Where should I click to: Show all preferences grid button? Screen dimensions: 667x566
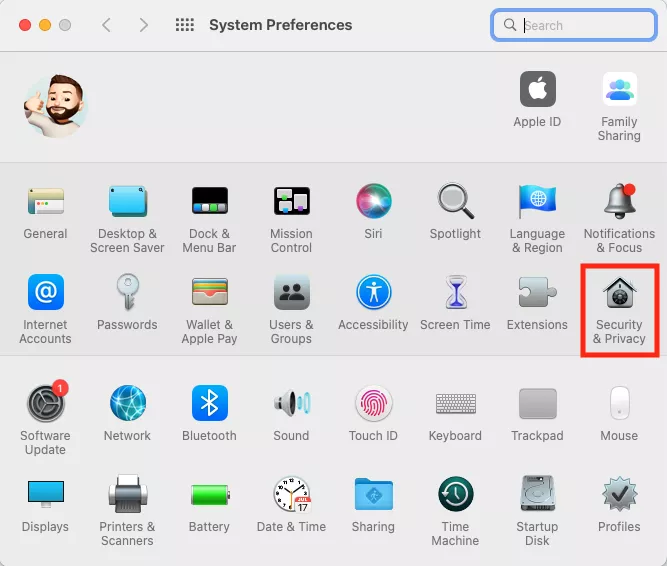point(185,25)
